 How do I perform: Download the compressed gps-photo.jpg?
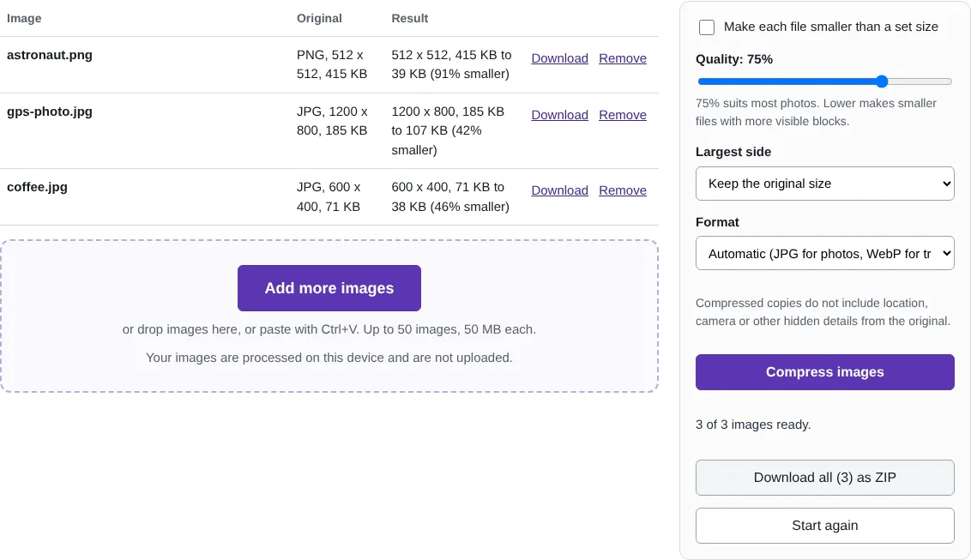(560, 115)
